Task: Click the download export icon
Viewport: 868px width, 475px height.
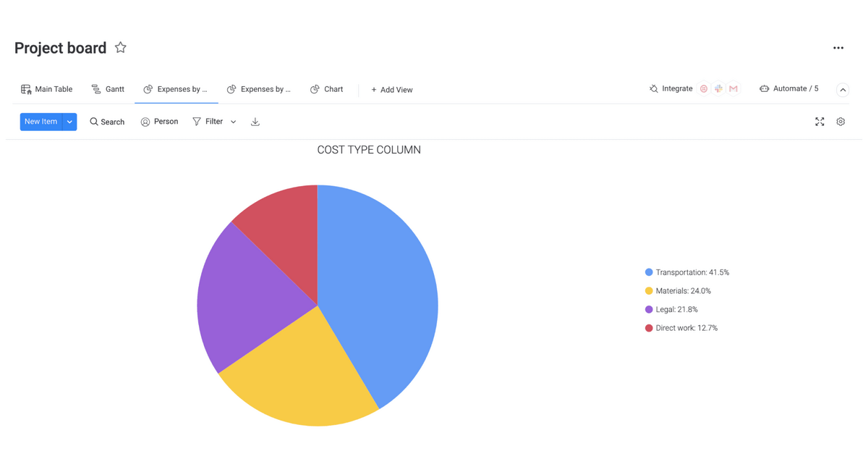Action: pyautogui.click(x=255, y=122)
